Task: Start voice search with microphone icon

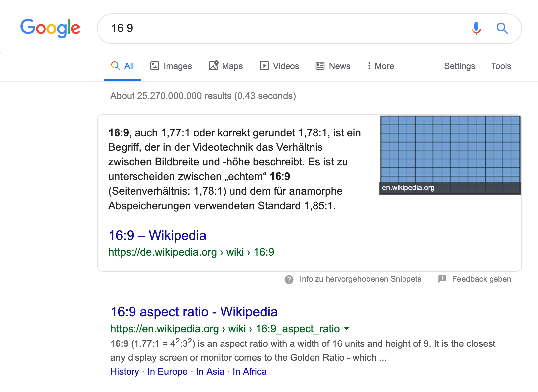Action: [x=476, y=29]
